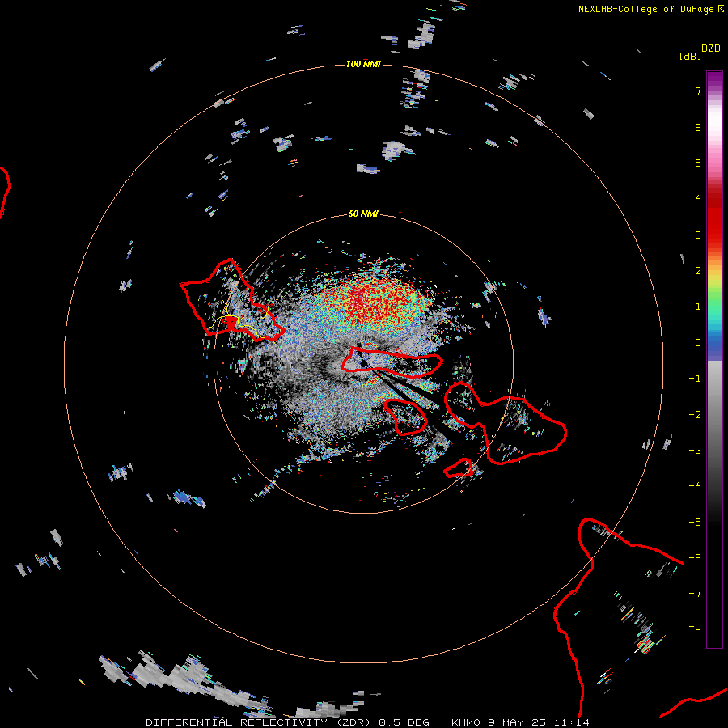Click the 0 value on color scale
Screen dimensions: 728x728
(x=698, y=343)
